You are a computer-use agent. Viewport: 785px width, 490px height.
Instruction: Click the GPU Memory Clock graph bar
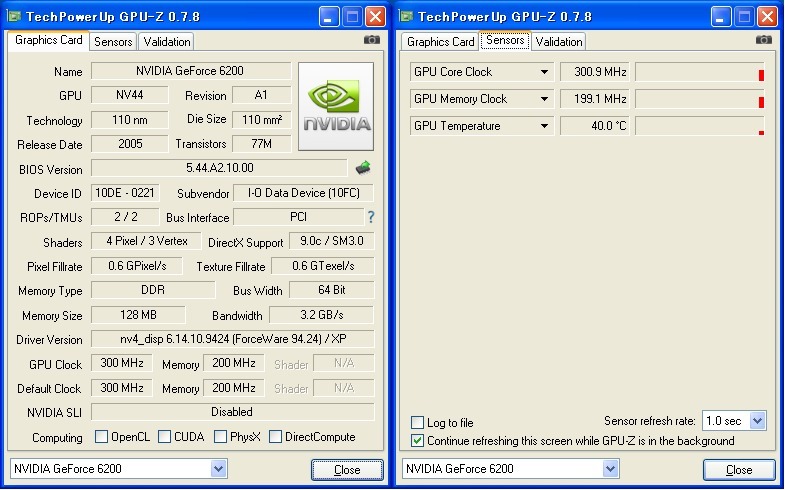(700, 99)
